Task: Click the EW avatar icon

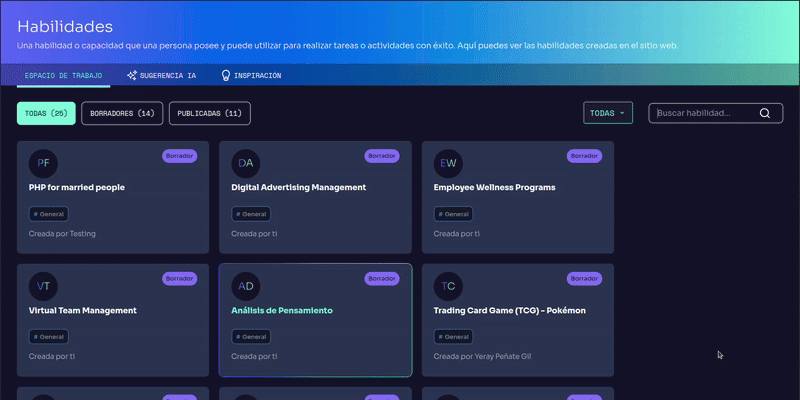Action: pyautogui.click(x=448, y=163)
